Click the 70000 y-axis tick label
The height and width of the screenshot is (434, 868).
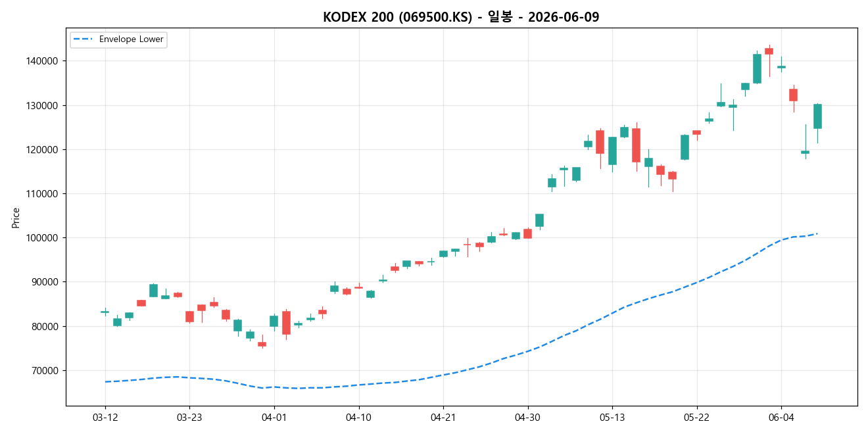pos(46,370)
